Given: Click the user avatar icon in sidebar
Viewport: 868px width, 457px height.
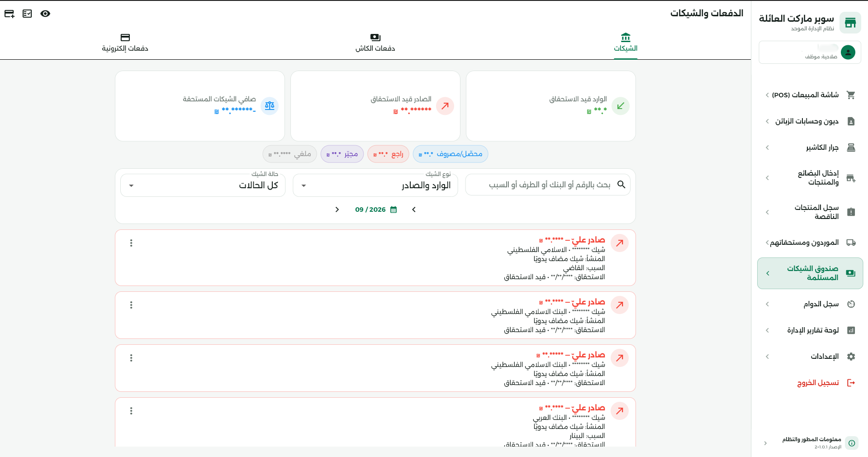Looking at the screenshot, I should point(848,52).
